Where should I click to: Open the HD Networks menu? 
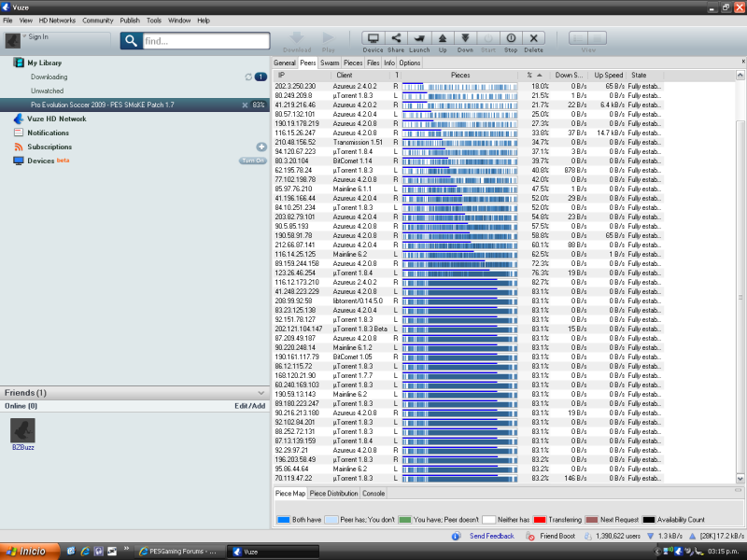point(57,21)
